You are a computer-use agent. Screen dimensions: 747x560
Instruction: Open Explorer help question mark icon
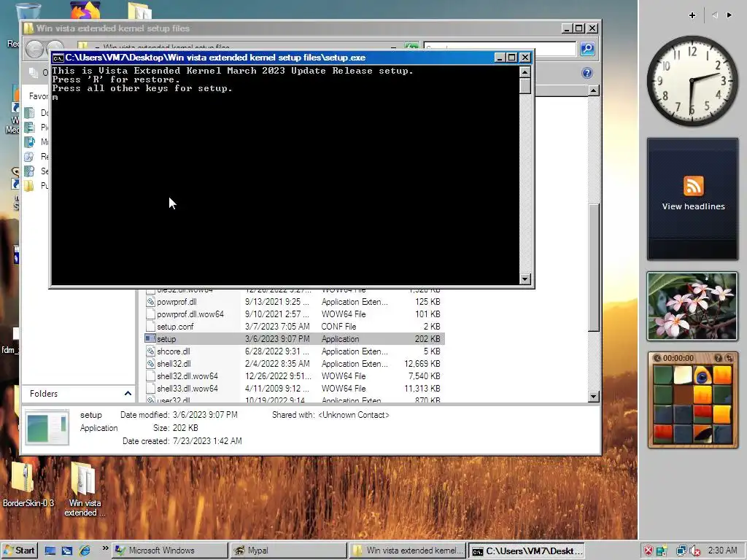[587, 73]
